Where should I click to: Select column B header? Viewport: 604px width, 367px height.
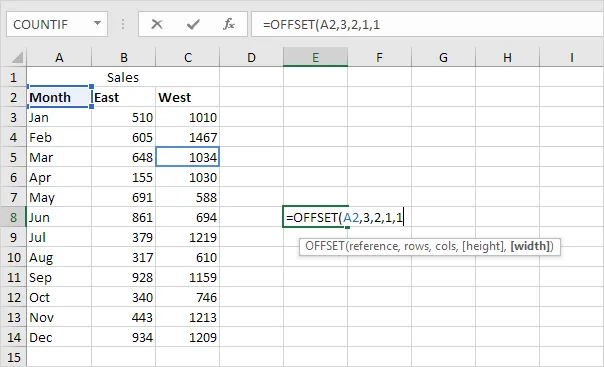point(124,57)
